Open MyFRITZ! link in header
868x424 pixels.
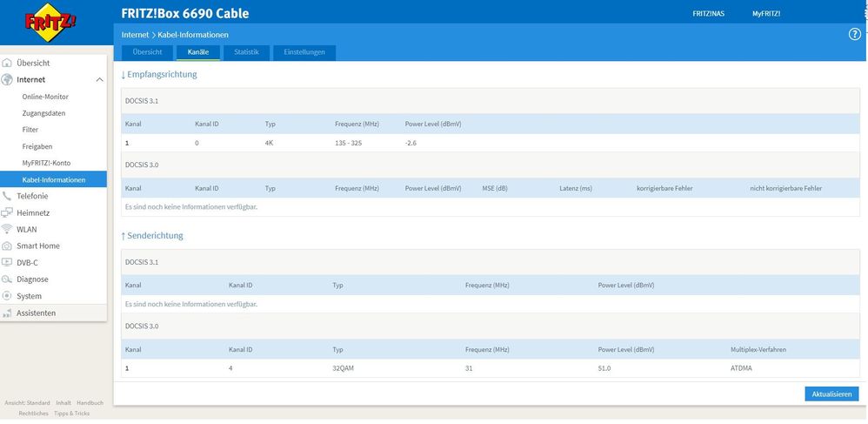(x=766, y=14)
